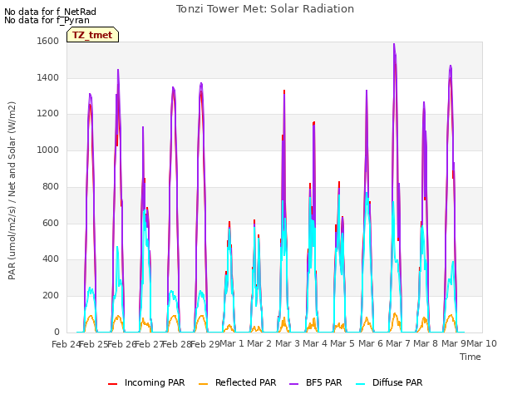This screenshot has height=399, width=532.
Task: Click the red Incoming PAR legend swatch
Action: coord(113,384)
